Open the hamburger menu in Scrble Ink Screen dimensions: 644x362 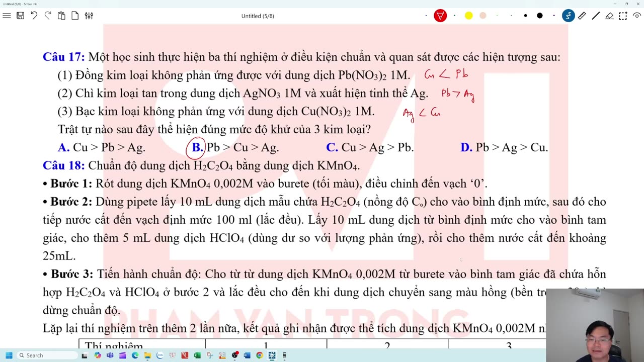[7, 16]
